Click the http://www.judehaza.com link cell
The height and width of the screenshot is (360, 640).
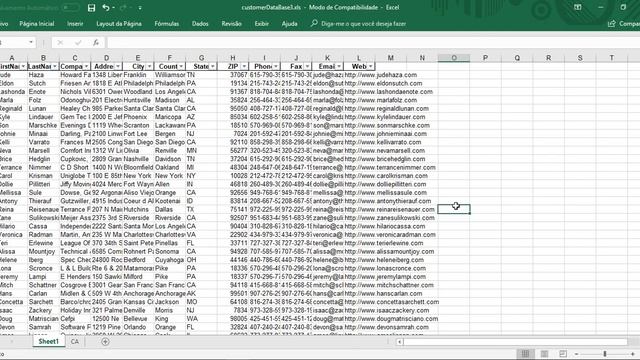click(381, 75)
